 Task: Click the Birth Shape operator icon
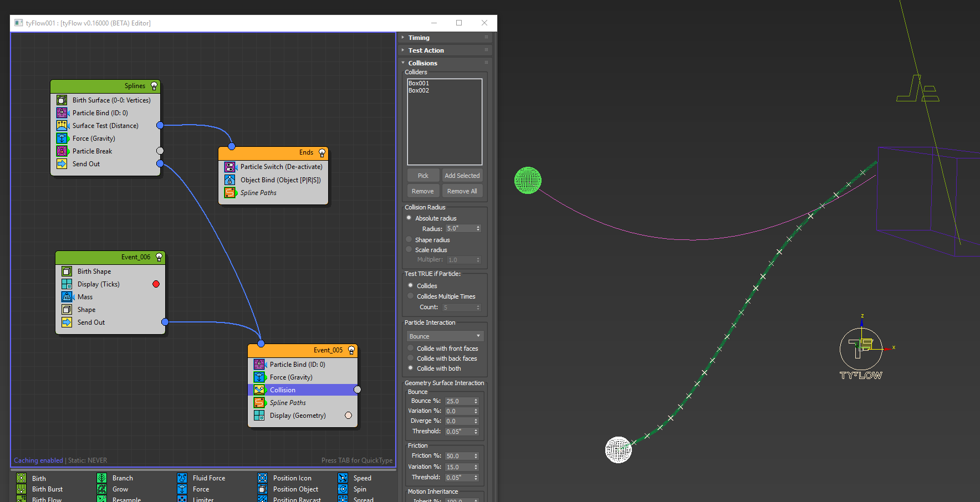click(x=67, y=272)
